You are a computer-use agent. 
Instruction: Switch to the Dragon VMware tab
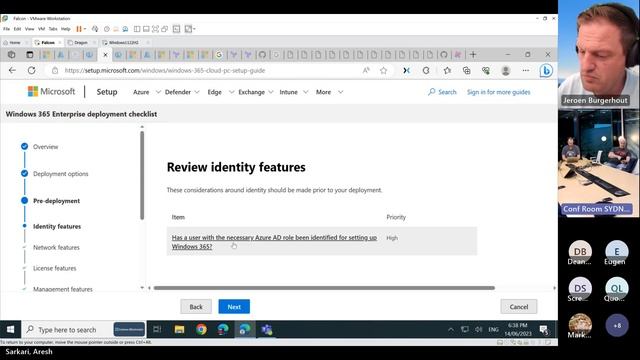80,42
